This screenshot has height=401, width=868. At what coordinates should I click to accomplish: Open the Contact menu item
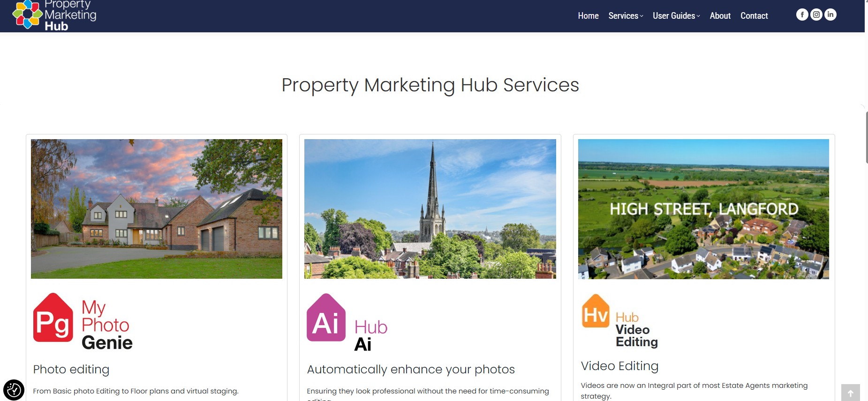[754, 16]
